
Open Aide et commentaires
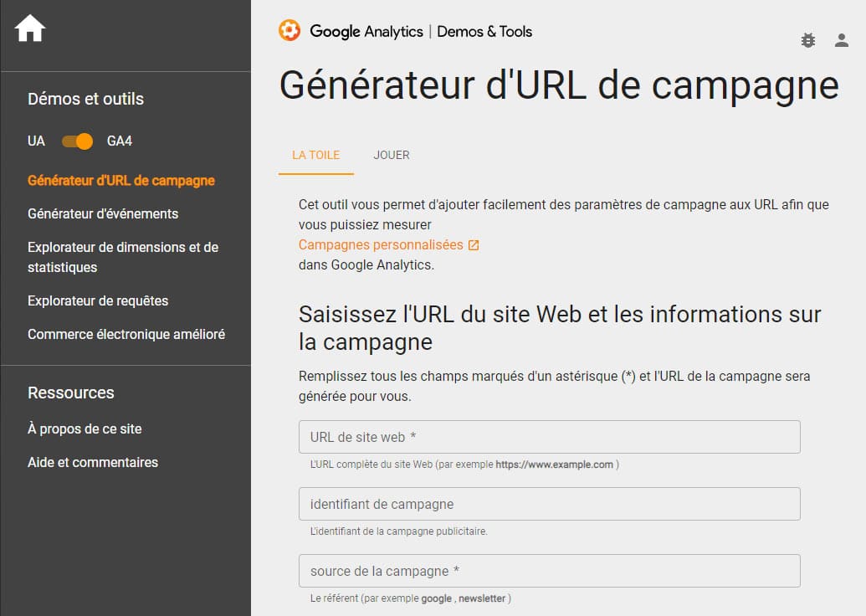point(93,463)
